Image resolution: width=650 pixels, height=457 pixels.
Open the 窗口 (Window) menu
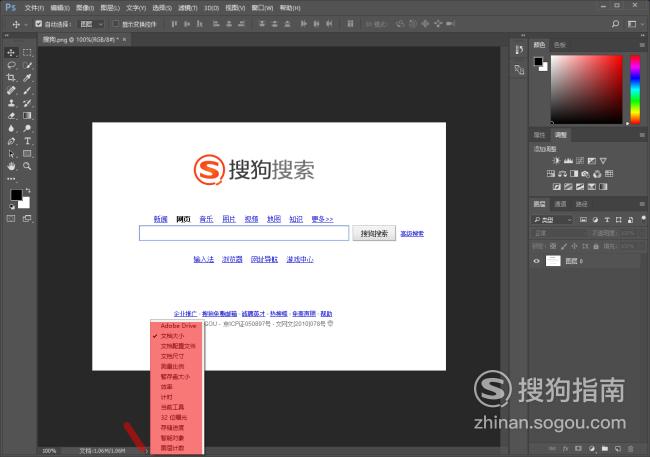(x=262, y=8)
